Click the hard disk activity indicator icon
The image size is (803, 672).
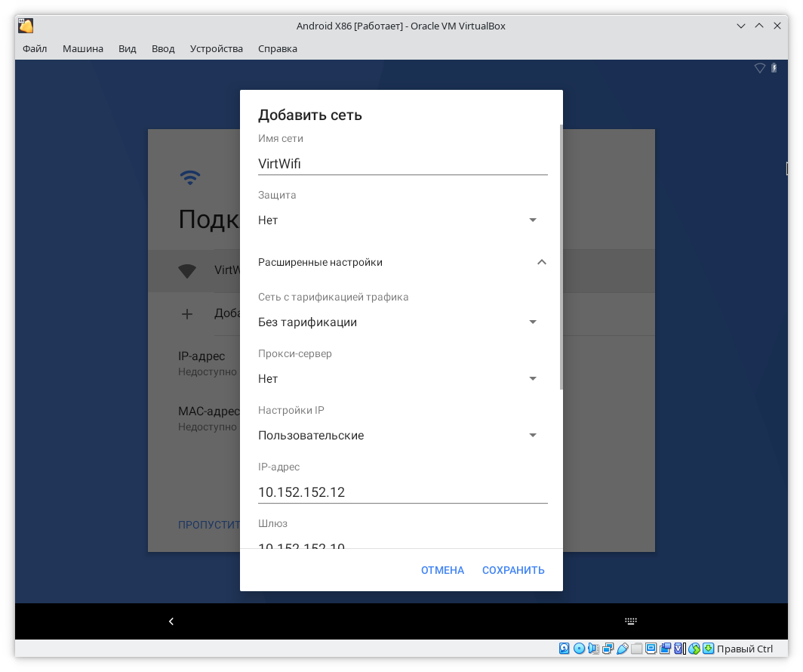[565, 649]
